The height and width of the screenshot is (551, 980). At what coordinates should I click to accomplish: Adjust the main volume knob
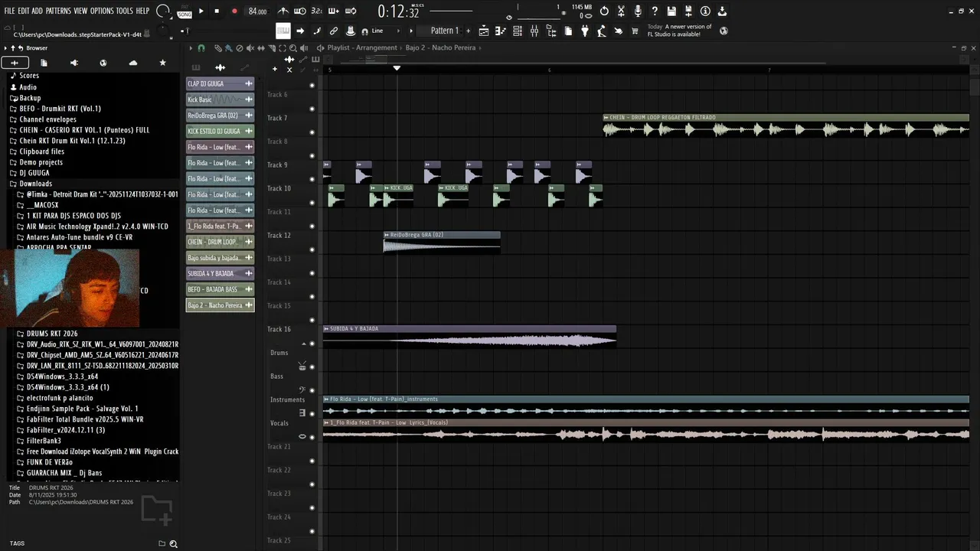click(163, 11)
